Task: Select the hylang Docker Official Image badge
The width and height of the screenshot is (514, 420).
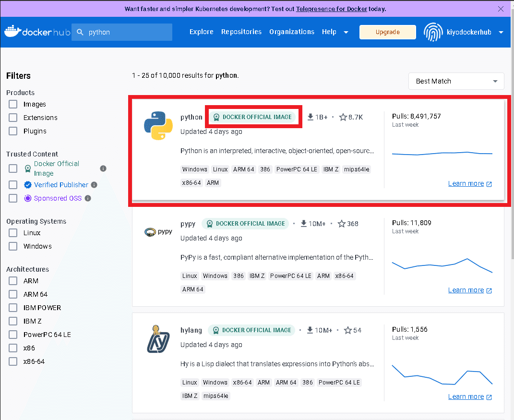Action: coord(251,330)
